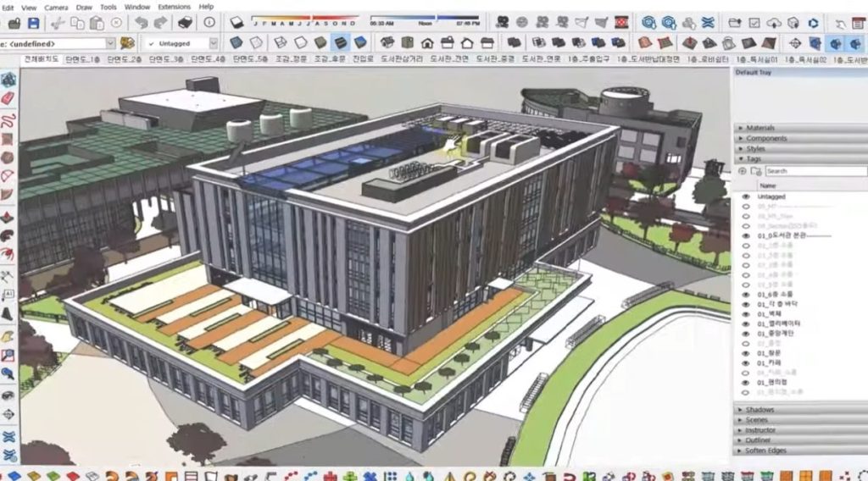Toggle visibility of 01_카페 tag
Screen dimensions: 868x481
pos(746,362)
